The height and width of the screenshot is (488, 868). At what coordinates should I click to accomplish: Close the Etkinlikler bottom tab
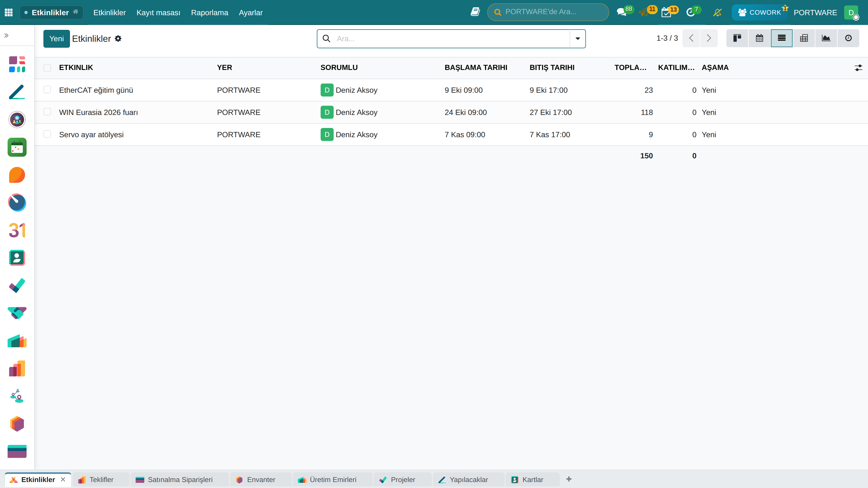[63, 479]
